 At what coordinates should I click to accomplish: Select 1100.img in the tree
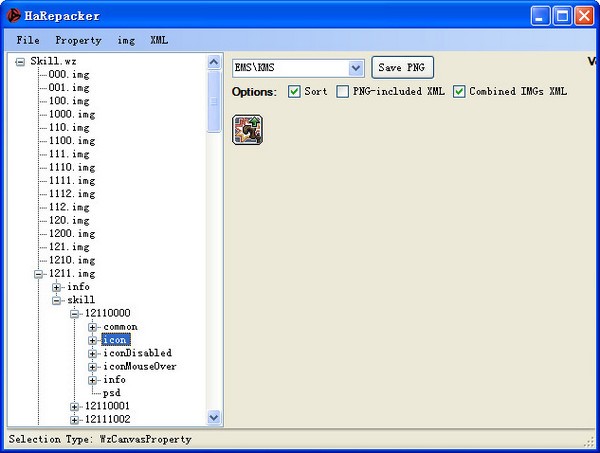(72, 141)
